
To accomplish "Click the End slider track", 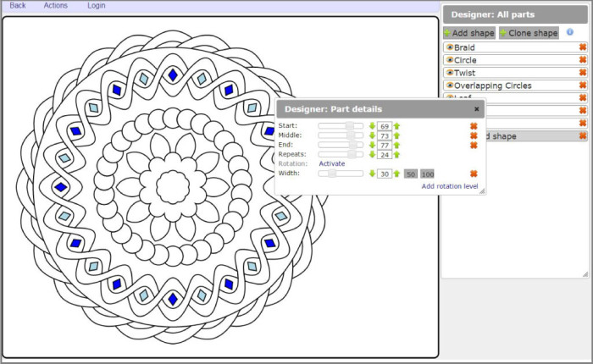I will (x=341, y=145).
